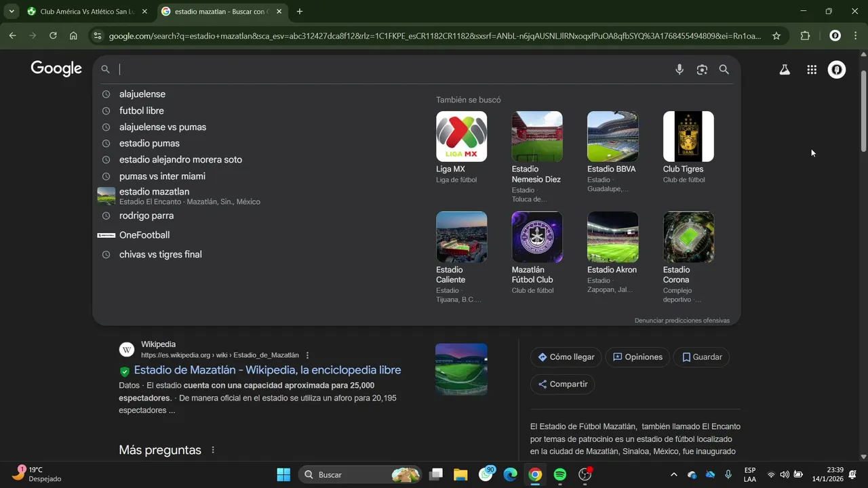Click the search magnifier button in the search box
Screen dimensions: 868x488
pos(724,69)
